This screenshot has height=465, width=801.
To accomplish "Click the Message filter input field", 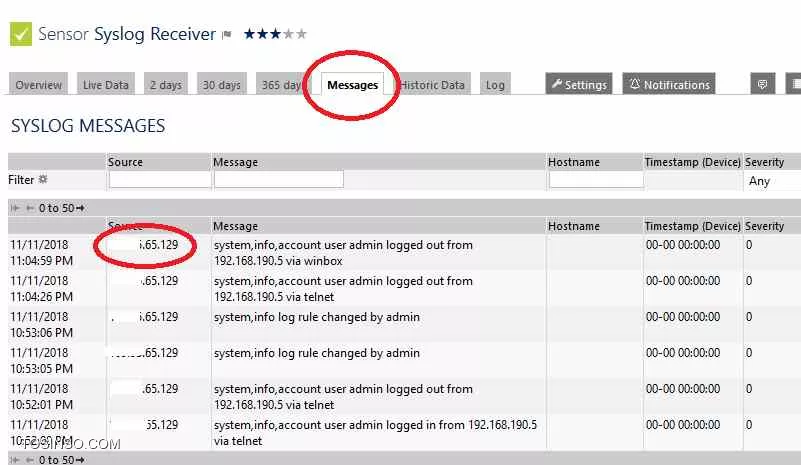I will 279,179.
